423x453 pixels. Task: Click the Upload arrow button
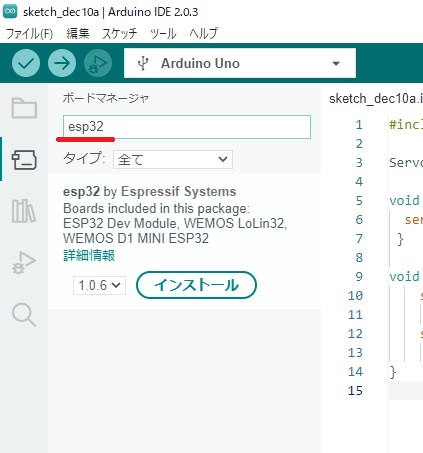(x=62, y=63)
